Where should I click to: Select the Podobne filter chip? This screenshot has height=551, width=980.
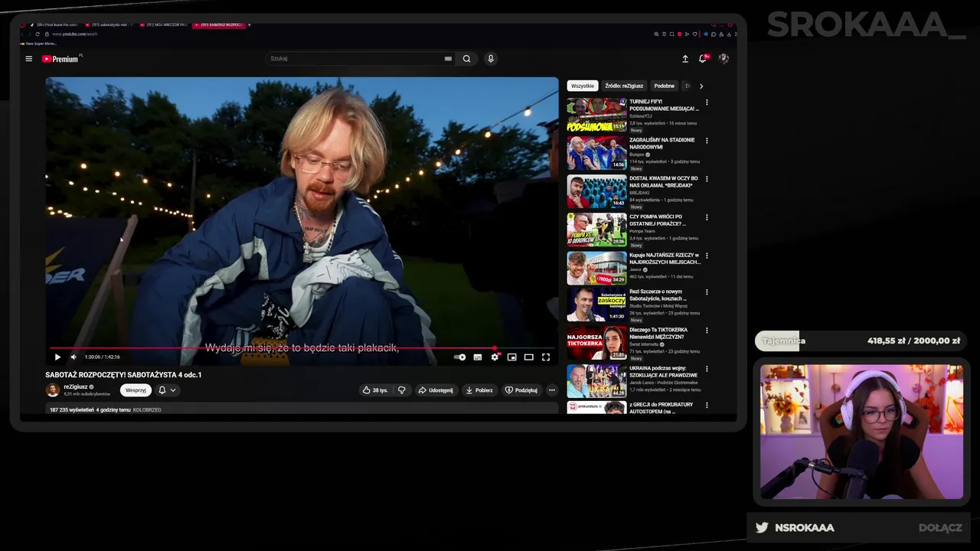pos(664,86)
